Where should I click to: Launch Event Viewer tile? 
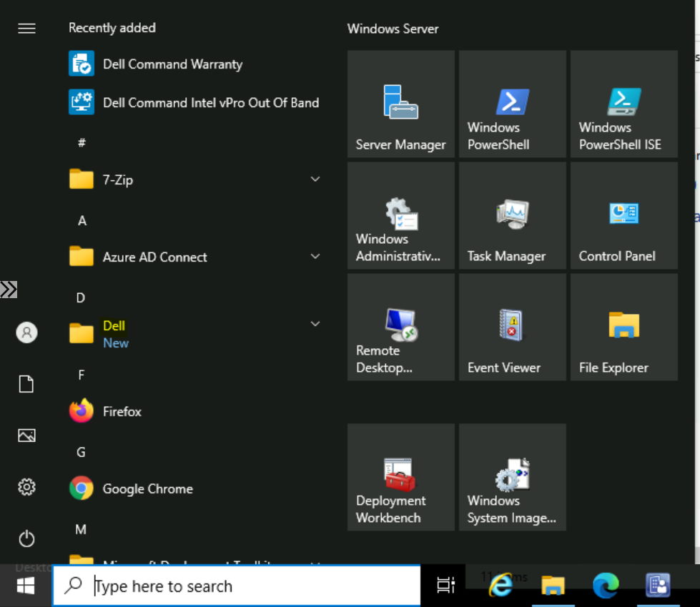point(513,327)
